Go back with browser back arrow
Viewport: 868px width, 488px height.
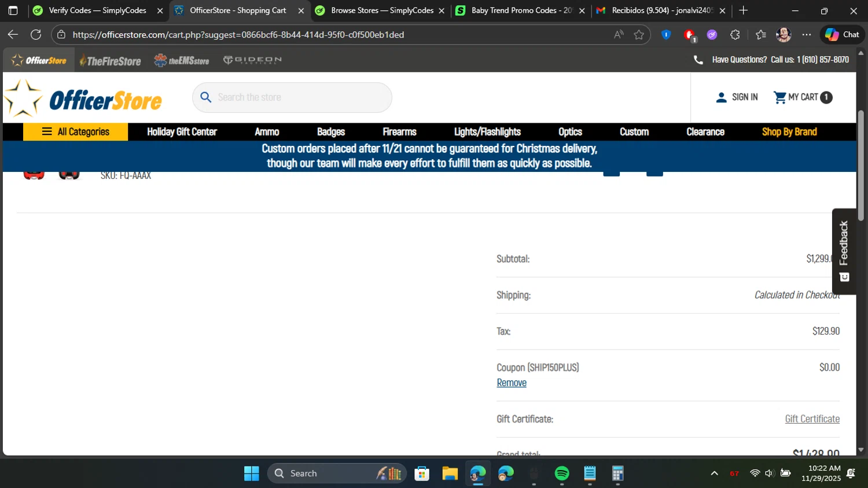13,35
